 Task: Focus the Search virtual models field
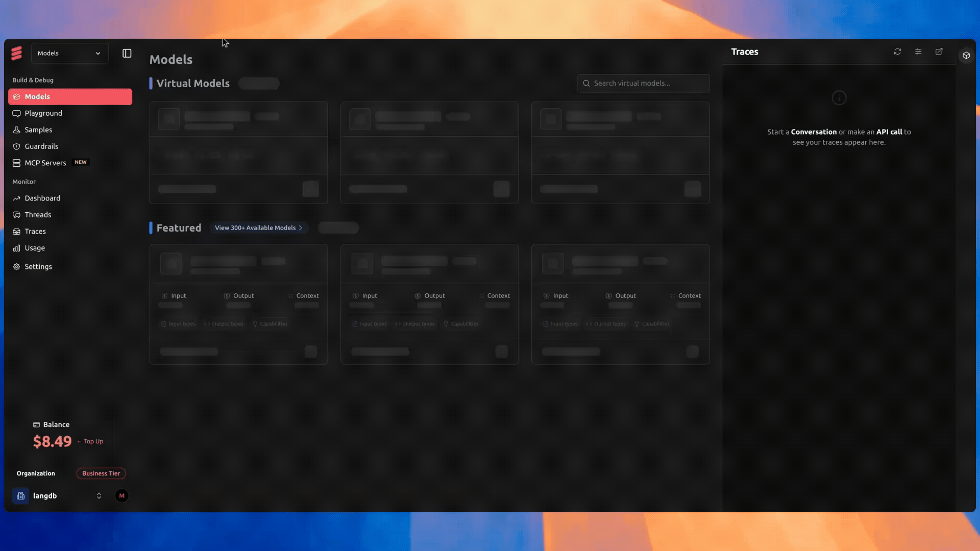pyautogui.click(x=643, y=83)
